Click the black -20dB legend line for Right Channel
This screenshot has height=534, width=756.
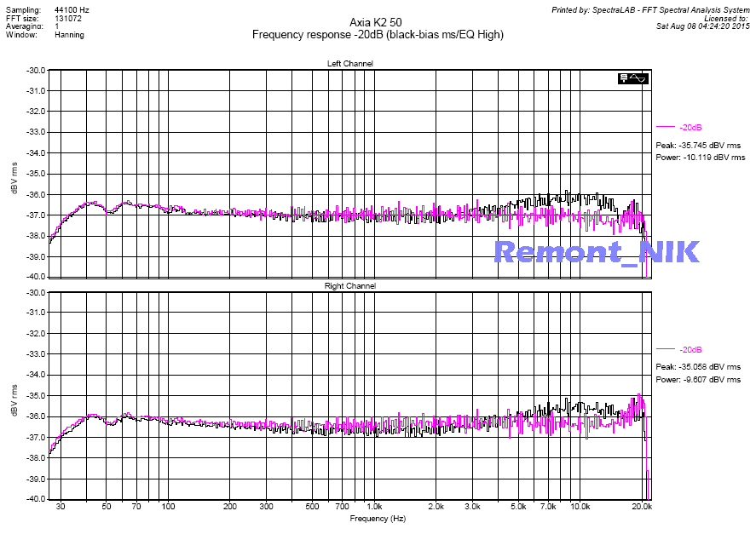tap(666, 349)
